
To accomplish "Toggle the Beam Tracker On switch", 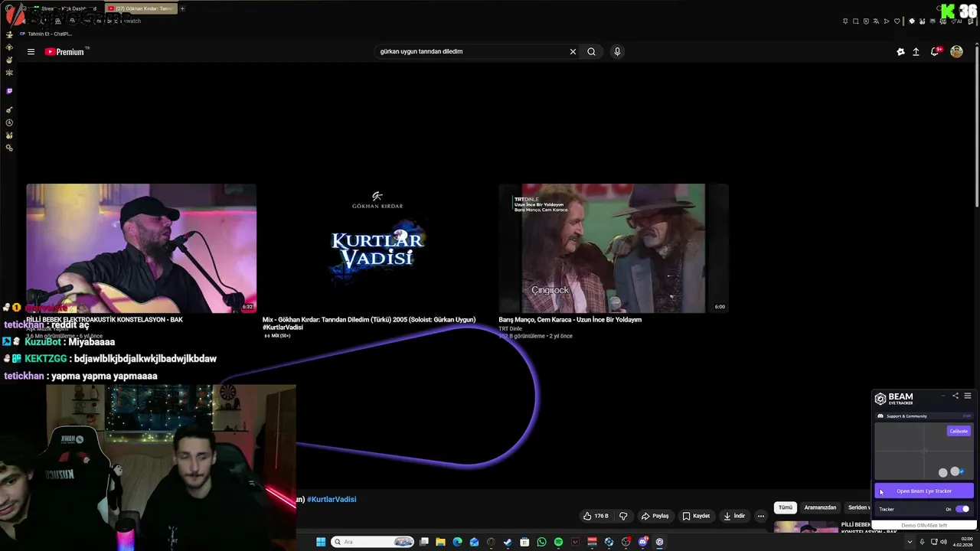I will tap(962, 509).
